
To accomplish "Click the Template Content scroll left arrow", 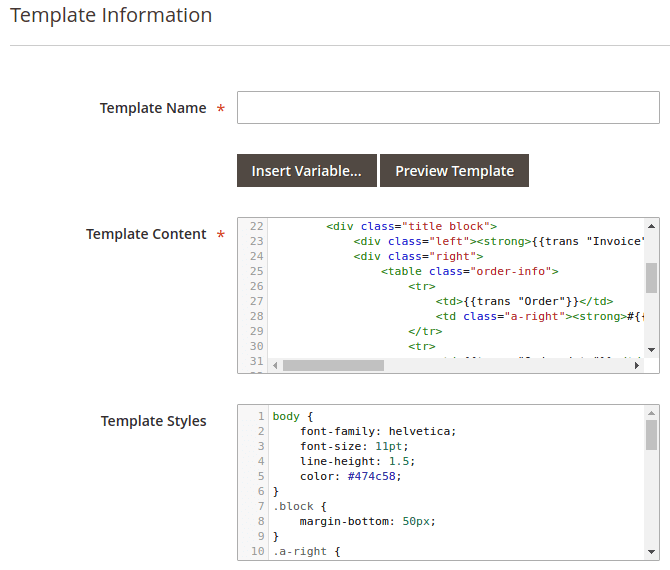I will 275,365.
